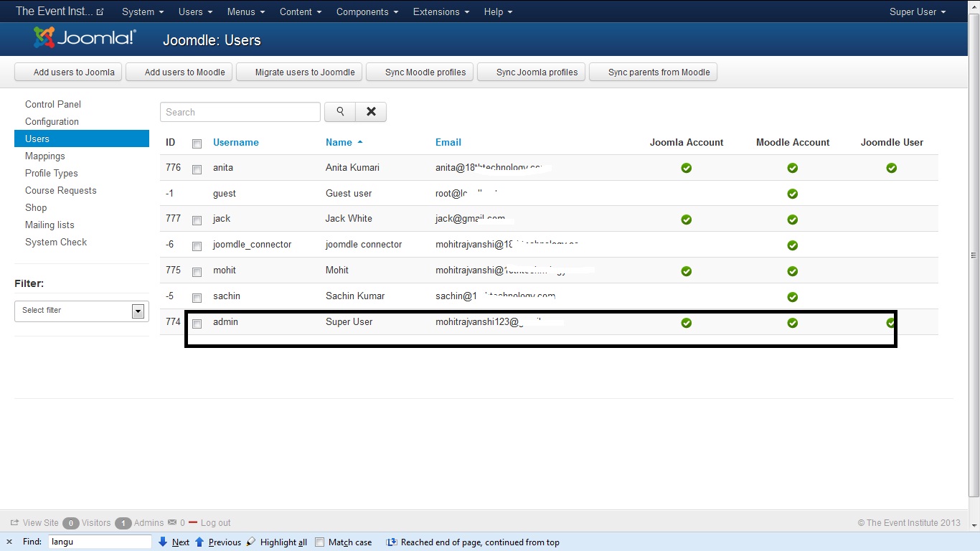
Task: Tick the select-all checkbox in header row
Action: 197,143
